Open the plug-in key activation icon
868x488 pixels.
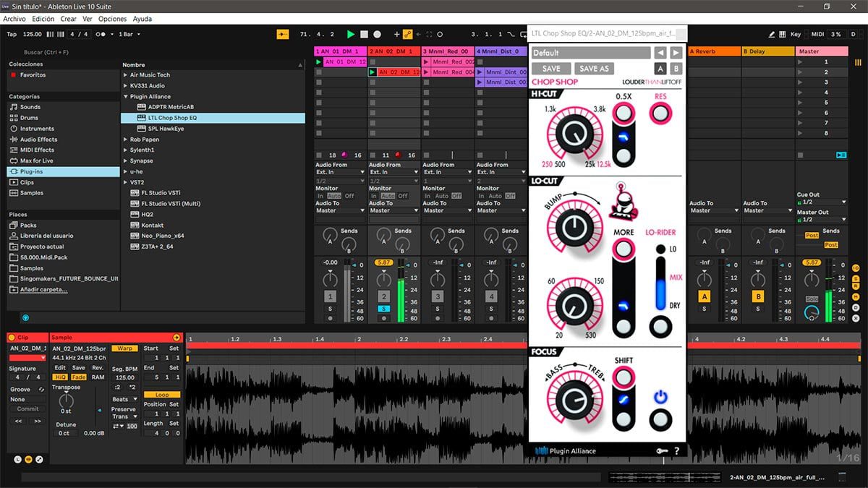coord(662,451)
